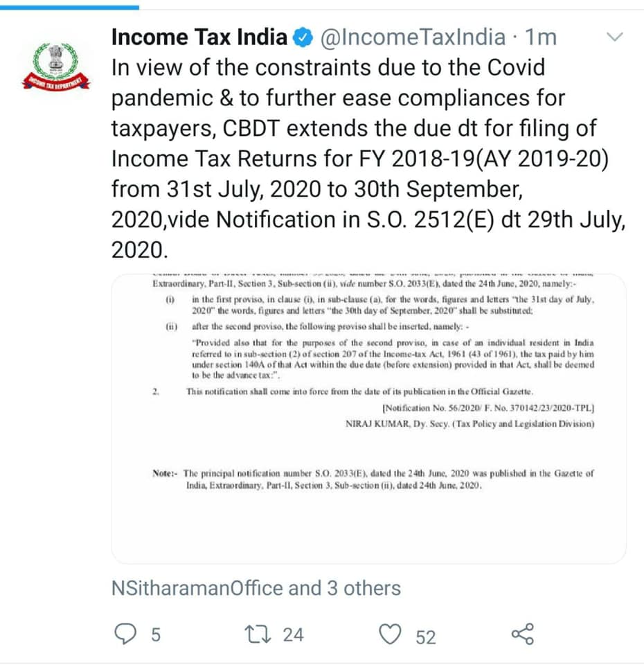Image resolution: width=644 pixels, height=665 pixels.
Task: Click the NIRAJ KUMAR signature line in image
Action: [x=469, y=424]
